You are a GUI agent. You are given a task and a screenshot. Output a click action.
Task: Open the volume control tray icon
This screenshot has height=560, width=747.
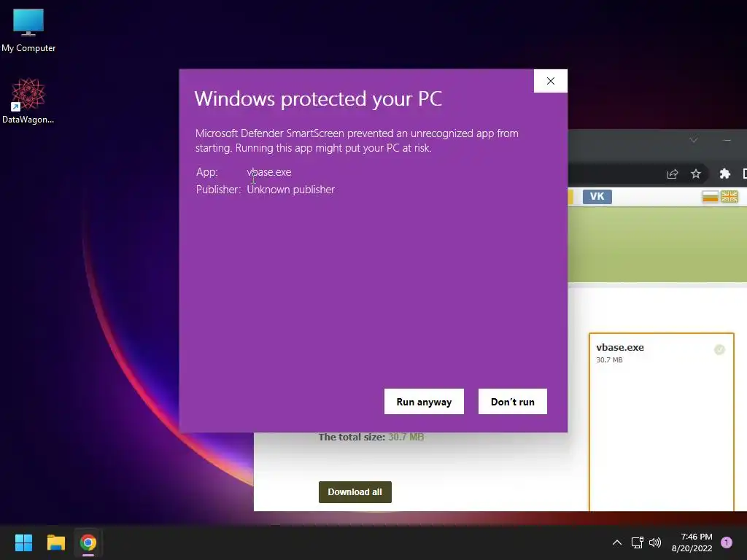[656, 542]
